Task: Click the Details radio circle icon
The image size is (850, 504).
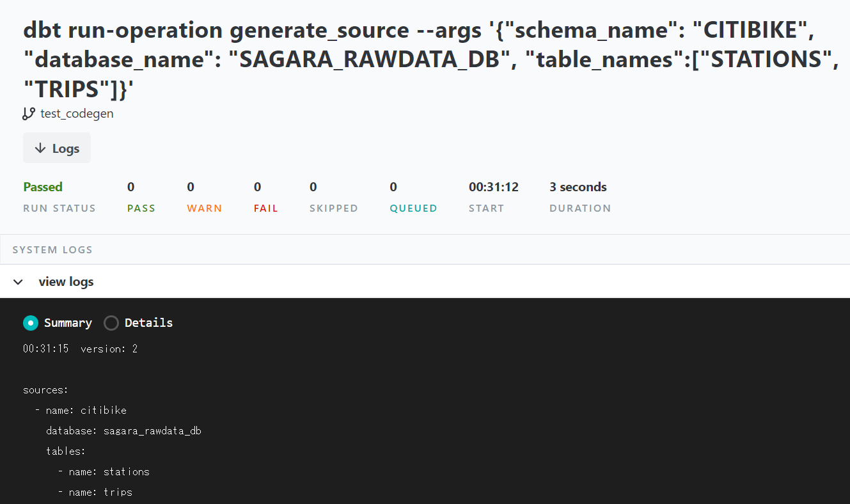Action: coord(111,323)
